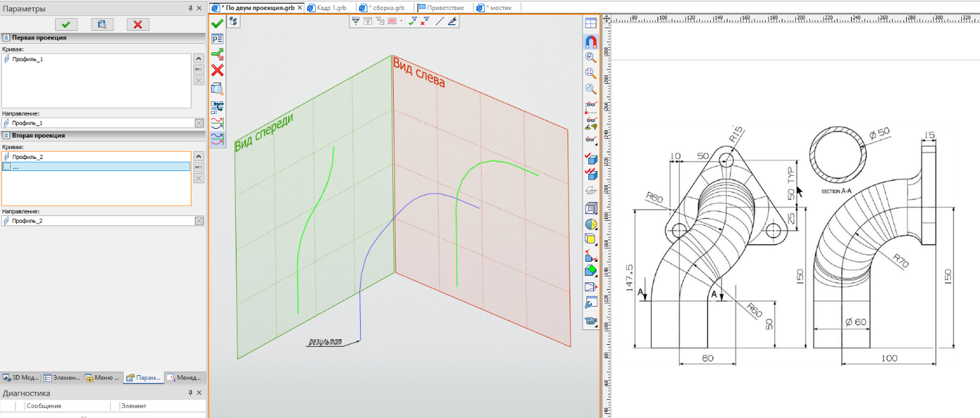Remove selected item from second projection curve list

[199, 166]
